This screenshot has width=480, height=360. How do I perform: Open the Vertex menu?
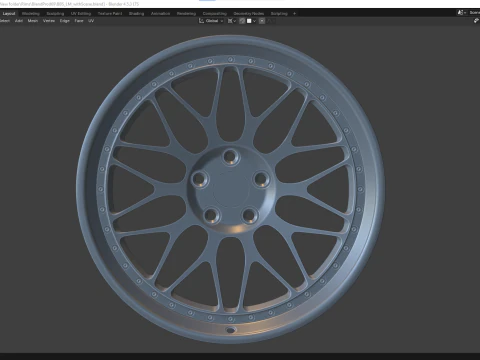pos(49,21)
